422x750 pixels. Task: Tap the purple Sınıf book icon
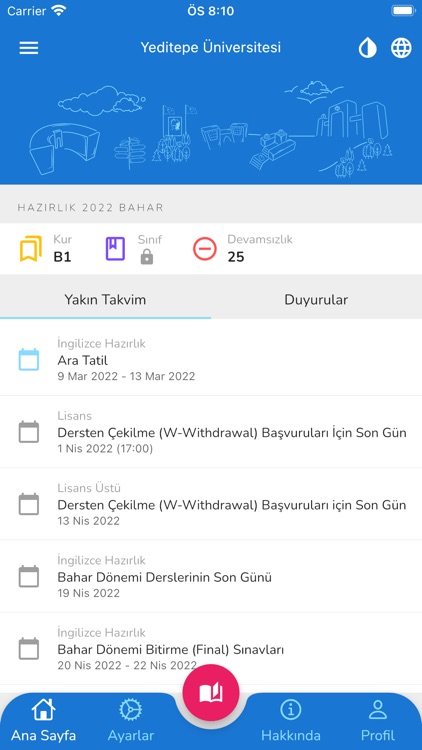(115, 249)
